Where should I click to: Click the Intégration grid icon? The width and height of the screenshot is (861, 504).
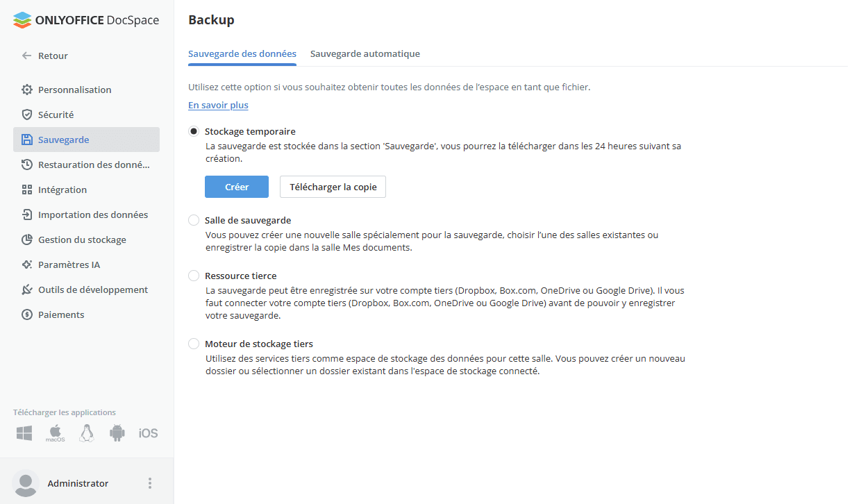(27, 190)
